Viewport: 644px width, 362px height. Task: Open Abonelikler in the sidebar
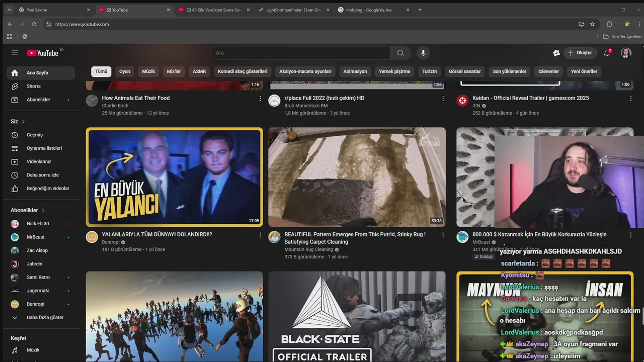pos(41,100)
